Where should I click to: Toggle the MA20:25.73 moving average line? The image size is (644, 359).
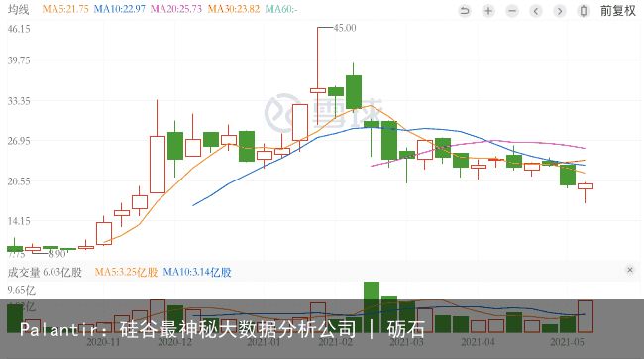coord(176,9)
